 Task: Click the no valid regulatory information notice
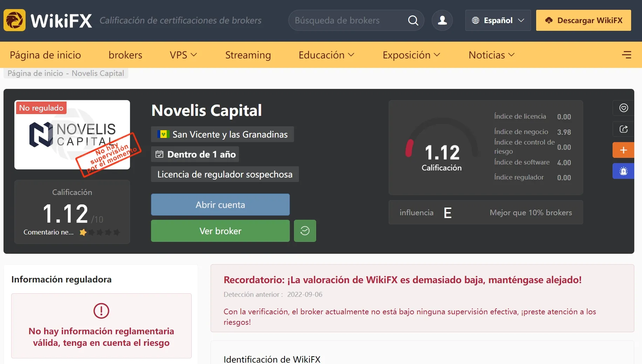click(101, 326)
